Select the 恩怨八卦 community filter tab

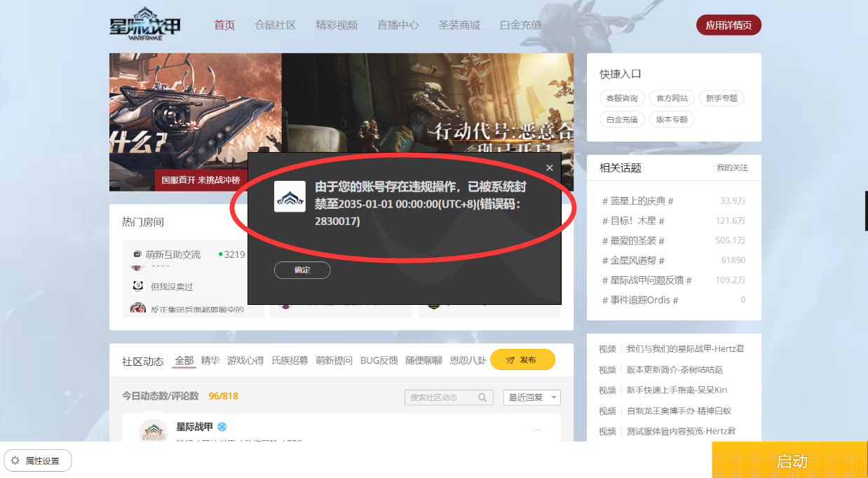[468, 360]
